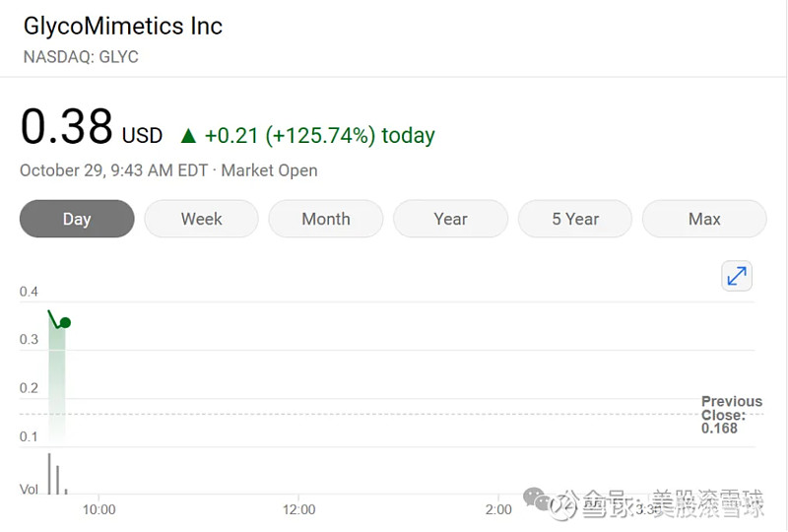
Task: Click the GlycoMimetics Inc company title
Action: [122, 27]
